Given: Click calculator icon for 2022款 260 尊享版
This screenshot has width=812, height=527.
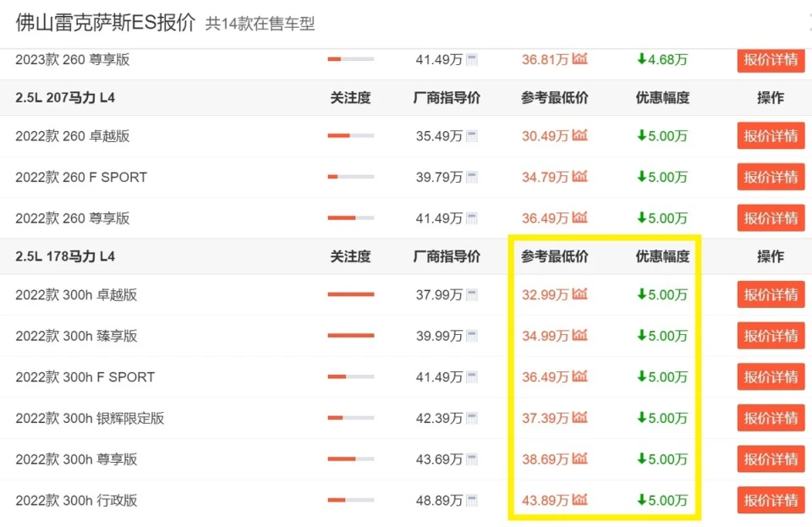Looking at the screenshot, I should tap(472, 218).
